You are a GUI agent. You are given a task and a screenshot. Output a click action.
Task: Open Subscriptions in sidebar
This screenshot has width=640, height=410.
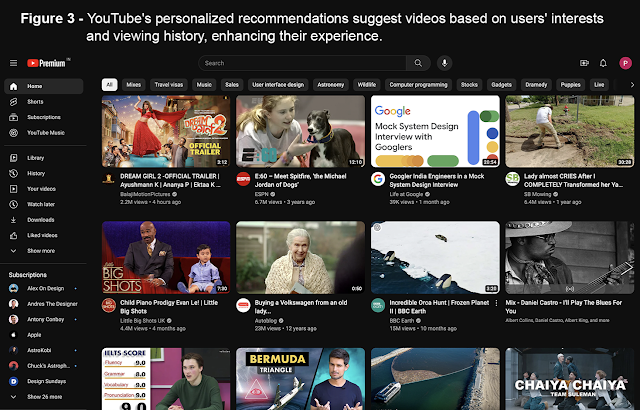point(44,117)
